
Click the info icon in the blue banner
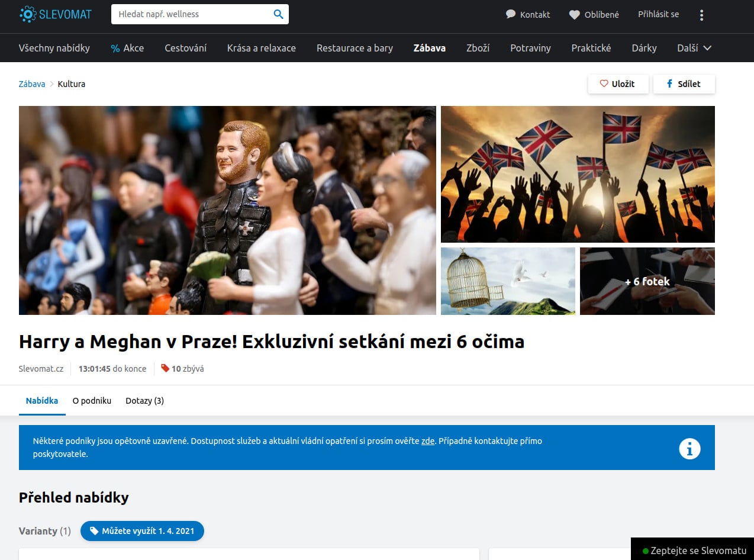point(689,448)
